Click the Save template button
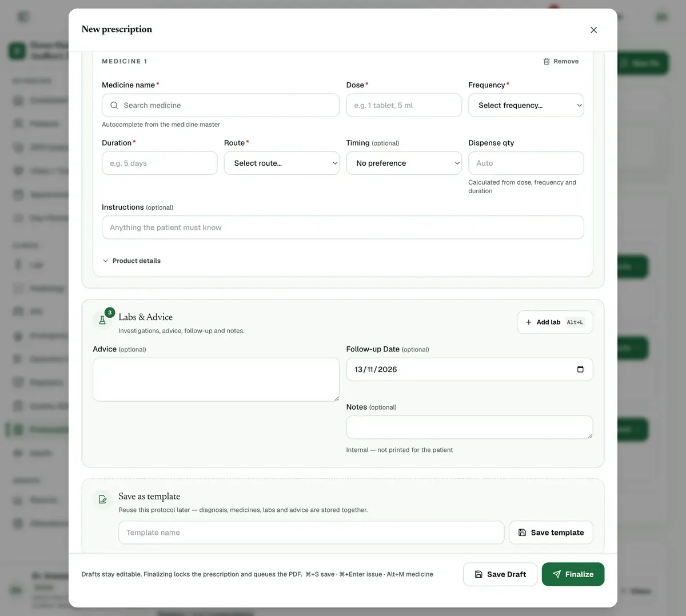The width and height of the screenshot is (686, 616). click(x=551, y=533)
